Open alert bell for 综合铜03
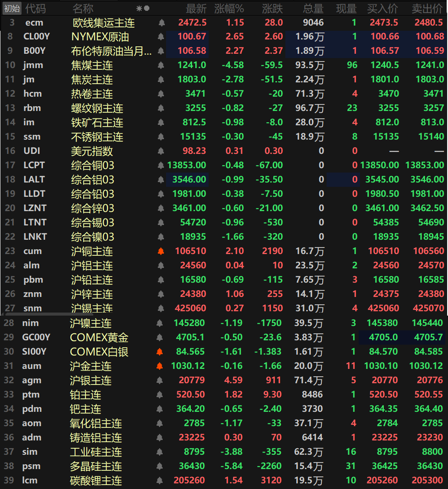Screen dimensions: 448x489 [160, 165]
